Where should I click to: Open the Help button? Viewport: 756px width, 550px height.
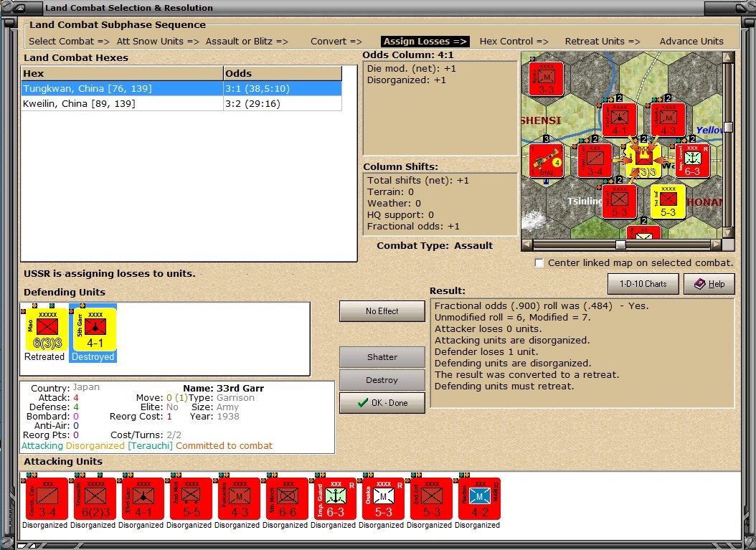(709, 284)
